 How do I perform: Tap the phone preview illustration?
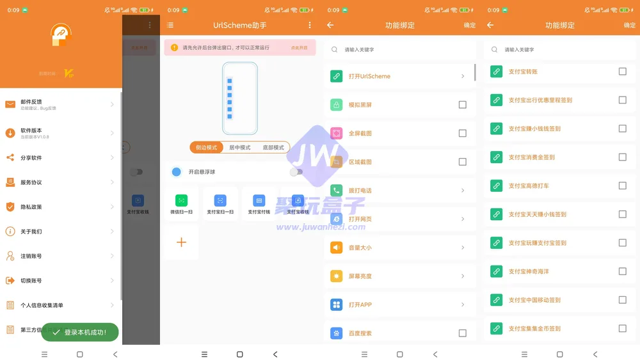[x=240, y=99]
